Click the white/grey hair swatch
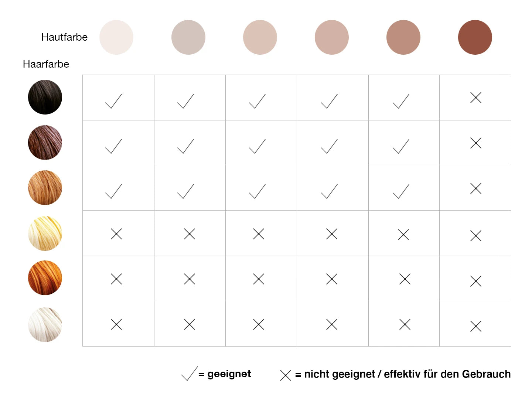Image resolution: width=532 pixels, height=399 pixels. (45, 324)
